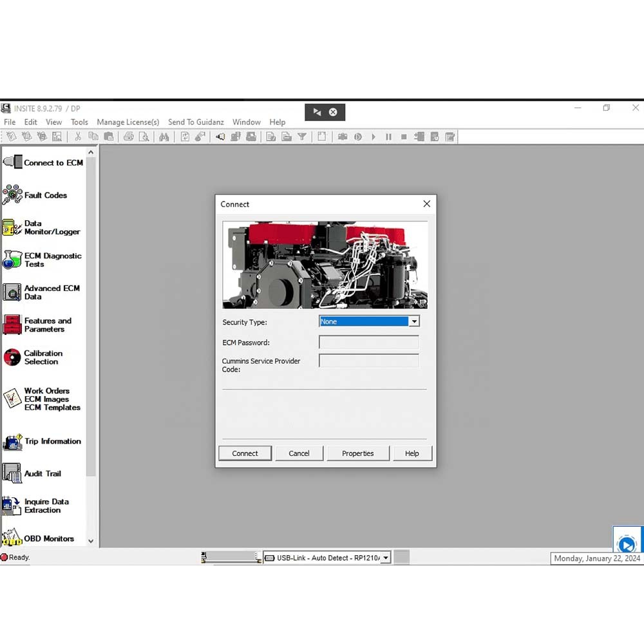
Task: Click the Cut scissors toolbar icon
Action: click(x=78, y=137)
